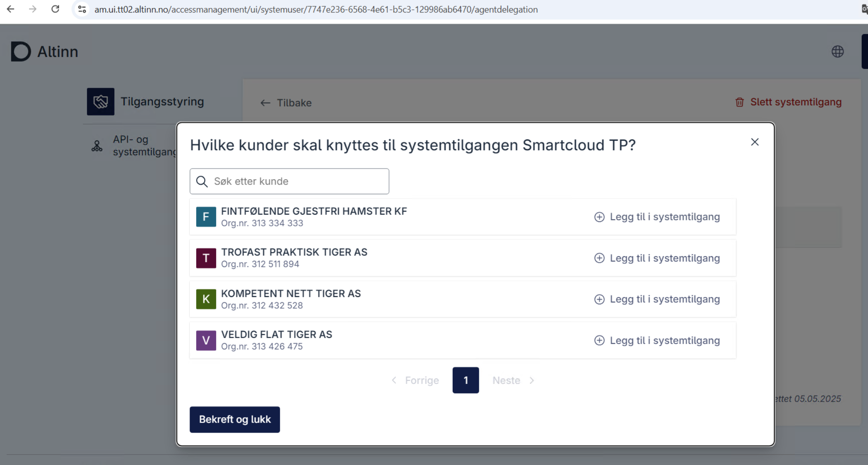Click customer name TROFAST PRAKTISK TIGER AS
Image resolution: width=868 pixels, height=465 pixels.
[294, 252]
